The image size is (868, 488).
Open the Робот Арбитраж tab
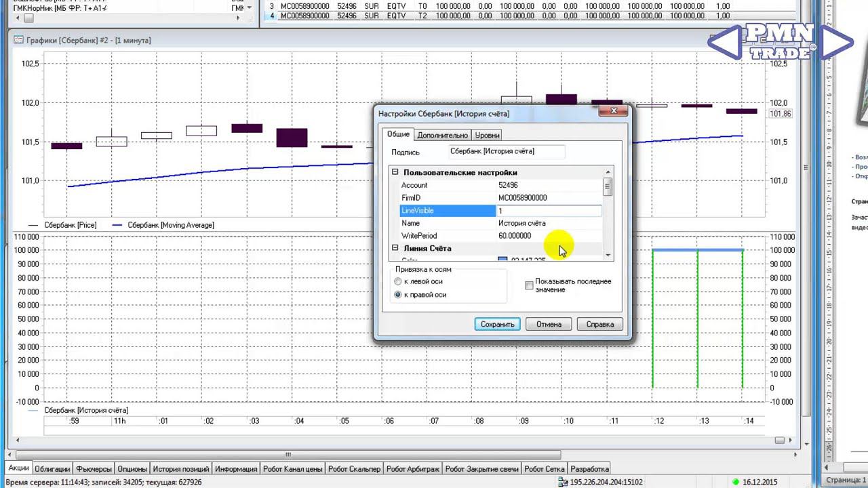click(x=413, y=468)
